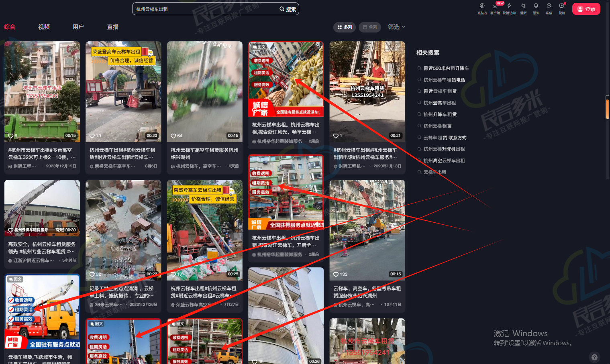Open the 壁纸 wallpaper icon
Screen dimensions: 610x364
click(523, 6)
